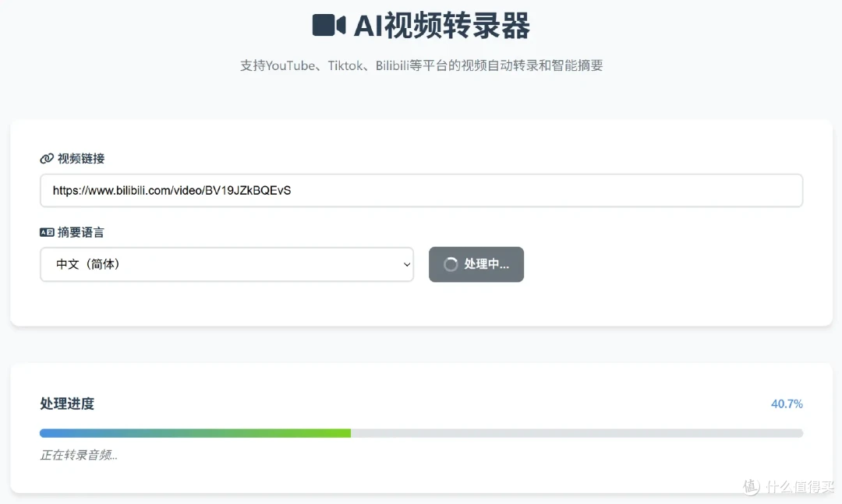Open the 中文（简体）summary language dropdown
This screenshot has height=504, width=842.
pos(227,264)
